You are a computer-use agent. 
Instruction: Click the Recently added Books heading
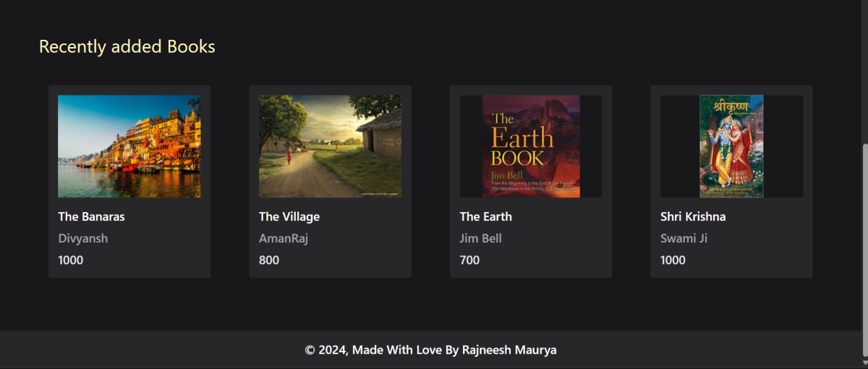(x=127, y=46)
